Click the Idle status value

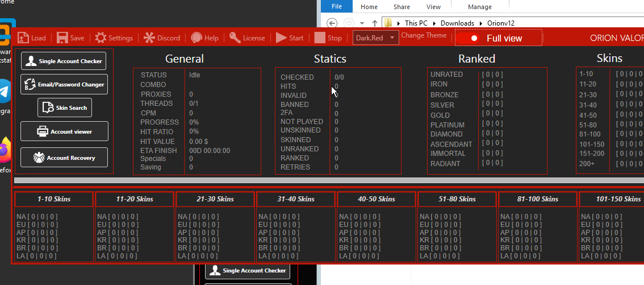point(195,75)
